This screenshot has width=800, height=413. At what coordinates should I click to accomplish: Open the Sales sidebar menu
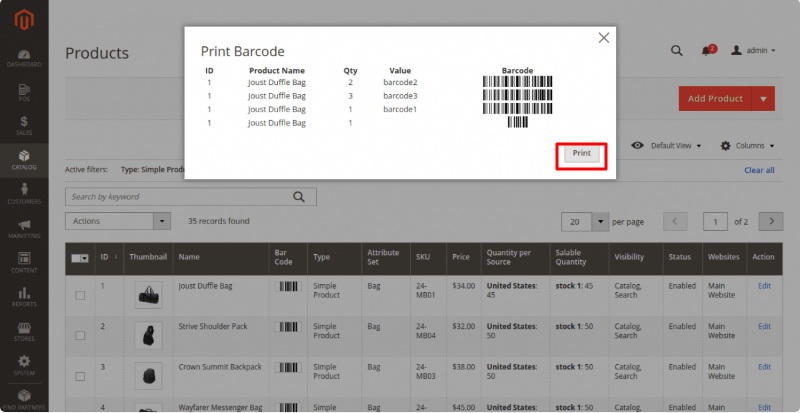24,126
